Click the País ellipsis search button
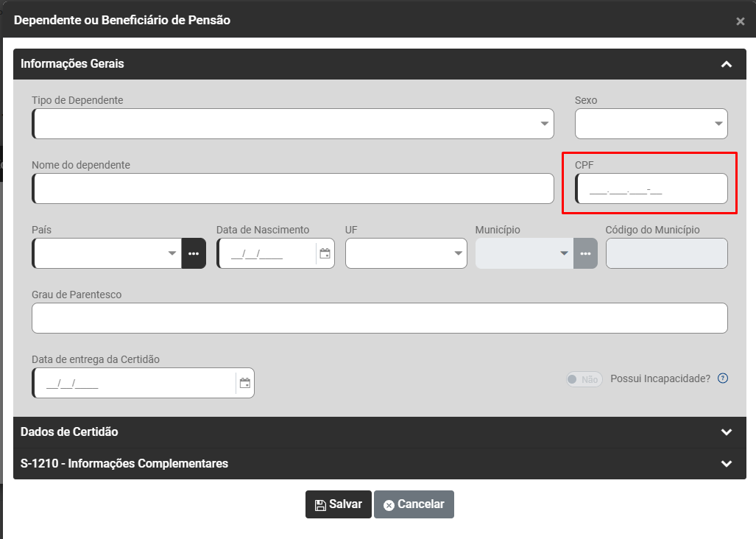 coord(194,253)
